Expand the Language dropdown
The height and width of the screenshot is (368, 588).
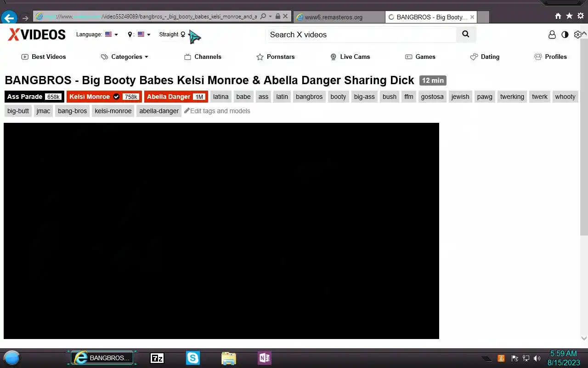tap(97, 34)
